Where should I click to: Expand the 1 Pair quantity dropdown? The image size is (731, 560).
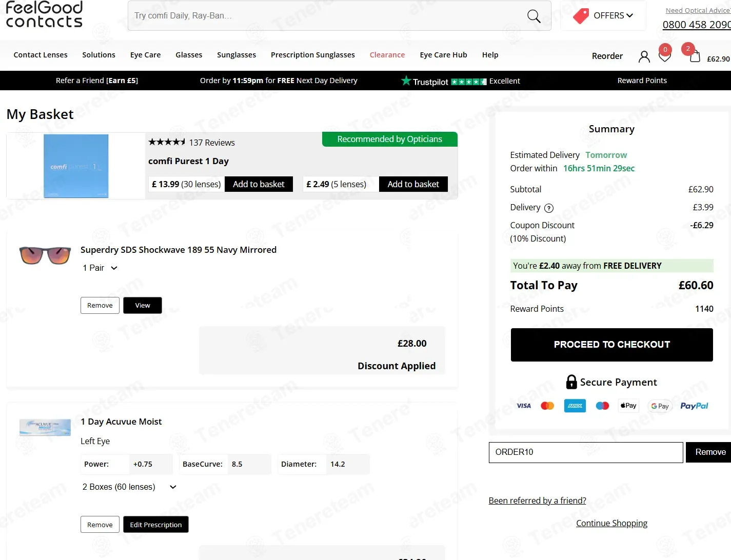[100, 268]
